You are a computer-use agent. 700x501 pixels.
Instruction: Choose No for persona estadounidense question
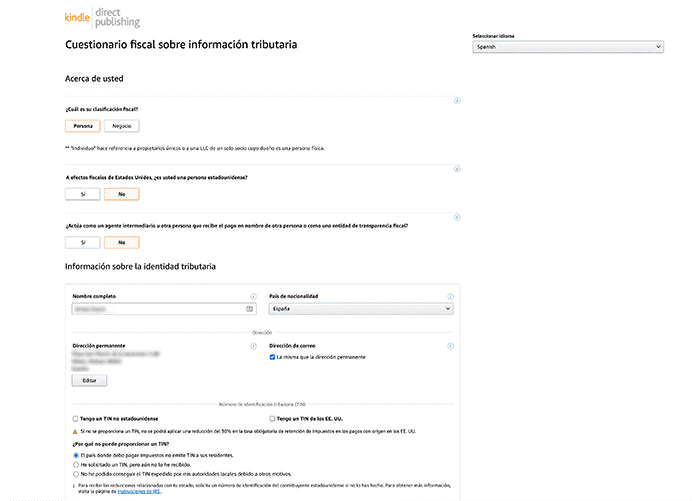coord(121,195)
